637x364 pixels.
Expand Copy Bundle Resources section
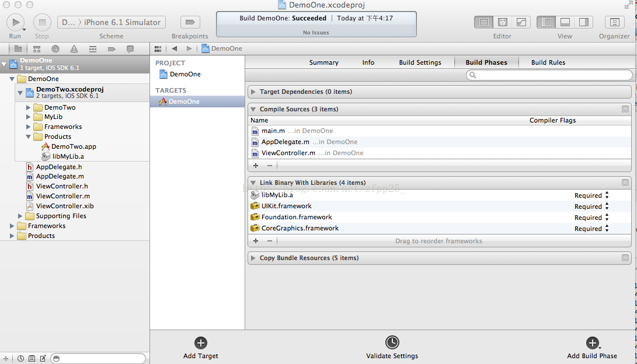coord(253,258)
